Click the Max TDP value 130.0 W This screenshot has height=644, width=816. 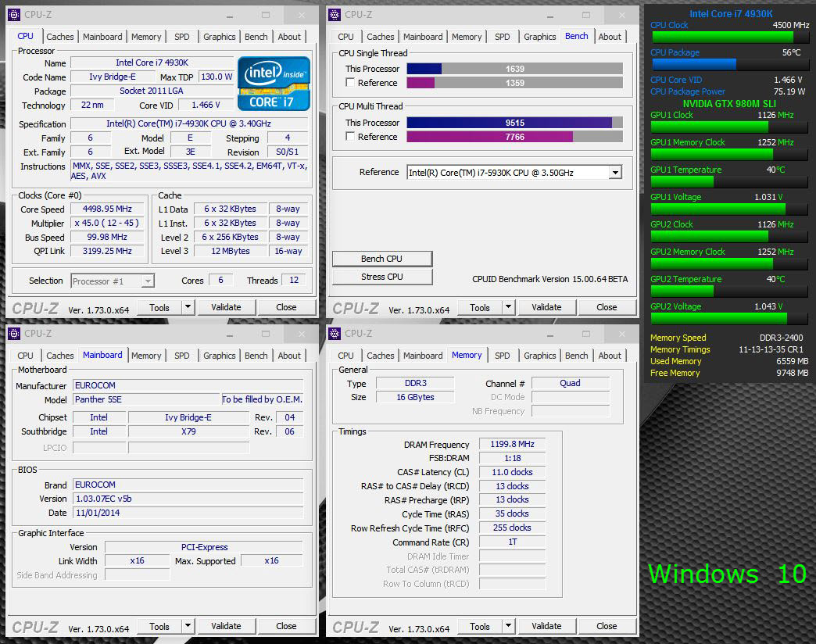pyautogui.click(x=217, y=77)
